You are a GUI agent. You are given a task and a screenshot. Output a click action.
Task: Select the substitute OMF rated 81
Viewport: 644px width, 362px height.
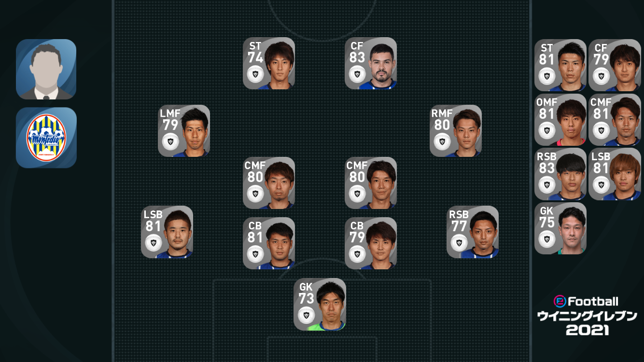tap(560, 120)
